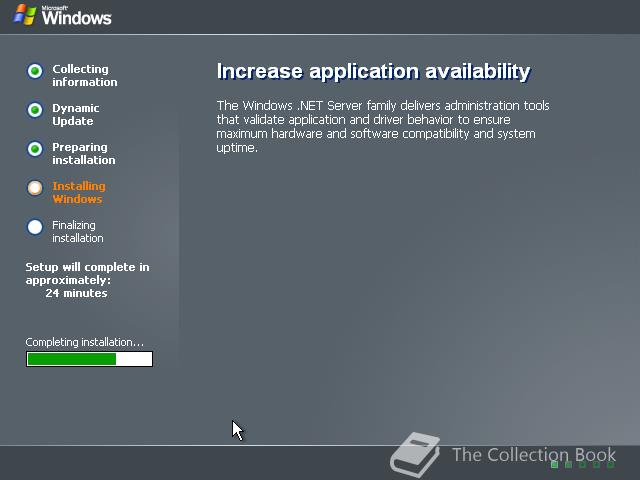The width and height of the screenshot is (640, 480).
Task: Click 'Setup will complete in approximately:' text
Action: (x=87, y=273)
